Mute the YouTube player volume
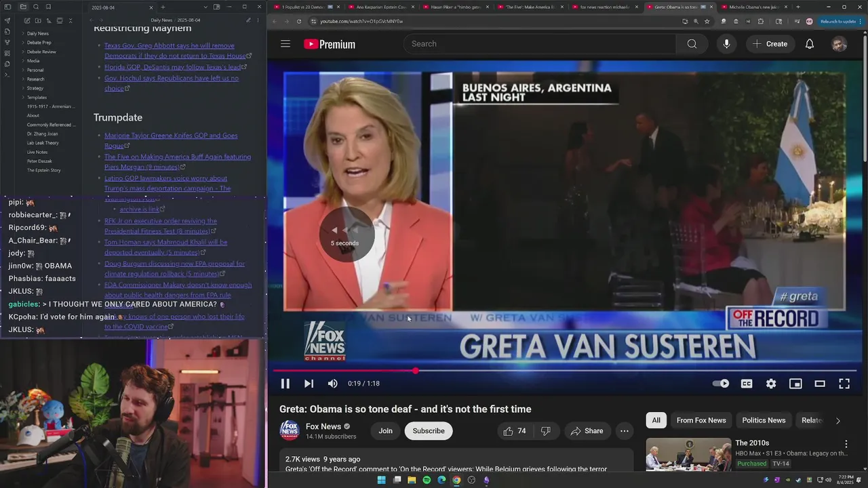868x488 pixels. tap(332, 384)
